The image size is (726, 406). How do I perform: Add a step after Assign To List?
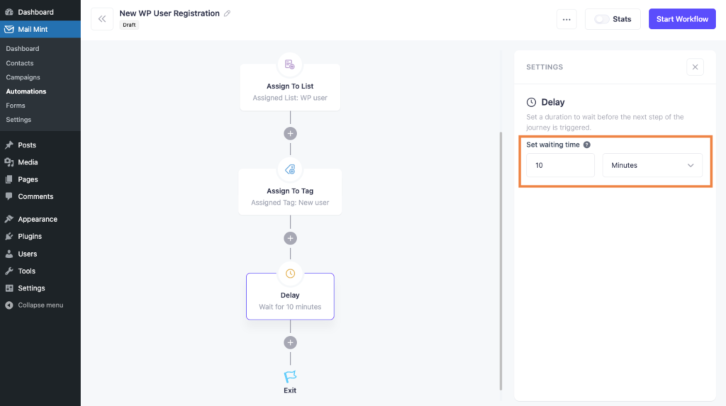[x=290, y=134]
